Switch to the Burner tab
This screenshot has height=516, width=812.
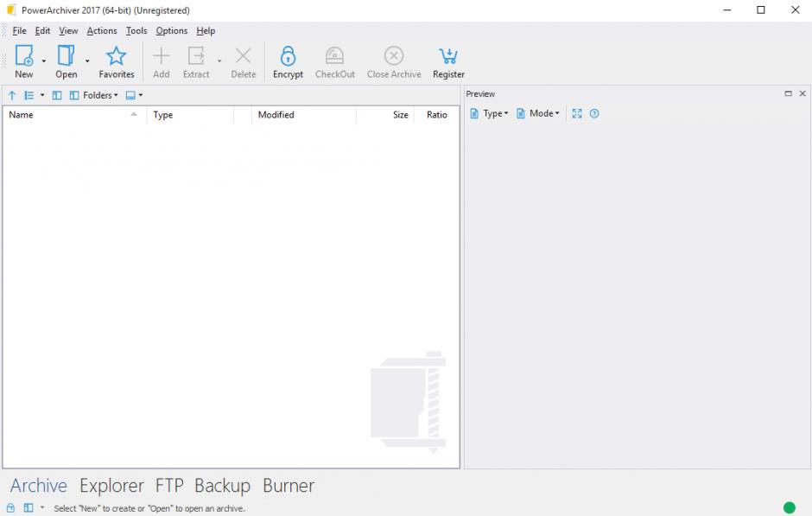click(289, 486)
